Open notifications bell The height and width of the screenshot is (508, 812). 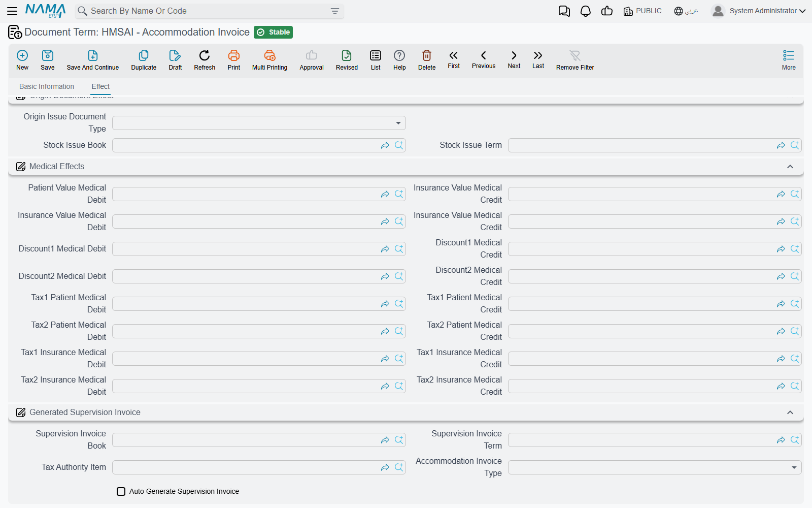coord(586,11)
